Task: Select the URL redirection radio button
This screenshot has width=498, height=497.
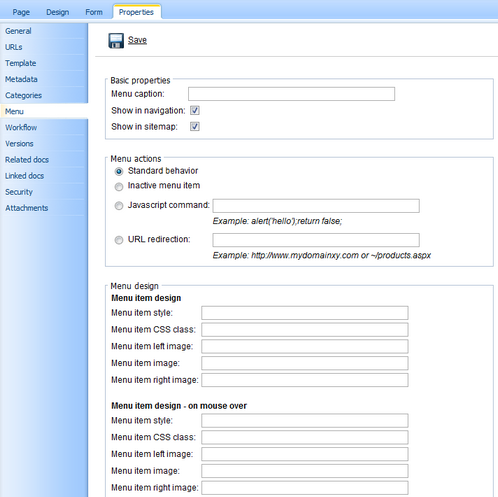Action: click(x=119, y=240)
